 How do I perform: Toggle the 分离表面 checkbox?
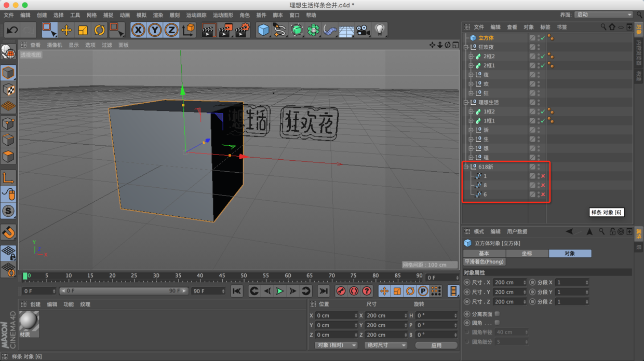(x=498, y=314)
